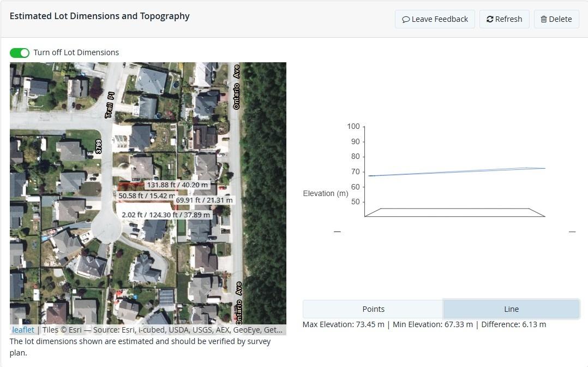The image size is (588, 367).
Task: Click the Refresh circular arrows icon
Action: pyautogui.click(x=490, y=19)
